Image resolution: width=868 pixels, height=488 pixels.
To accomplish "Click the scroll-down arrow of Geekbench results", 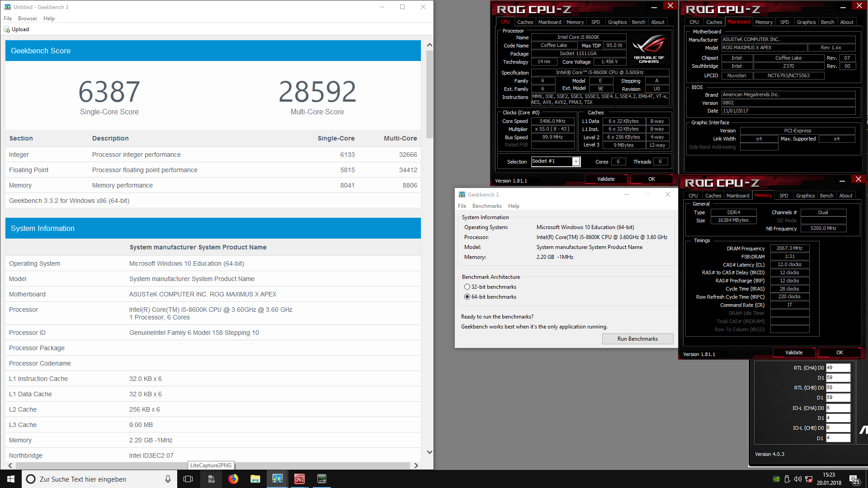I will (x=429, y=452).
